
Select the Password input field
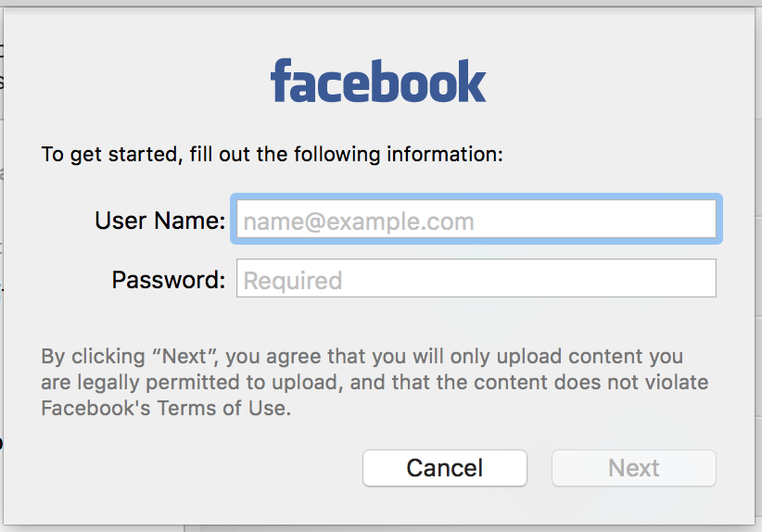coord(476,278)
